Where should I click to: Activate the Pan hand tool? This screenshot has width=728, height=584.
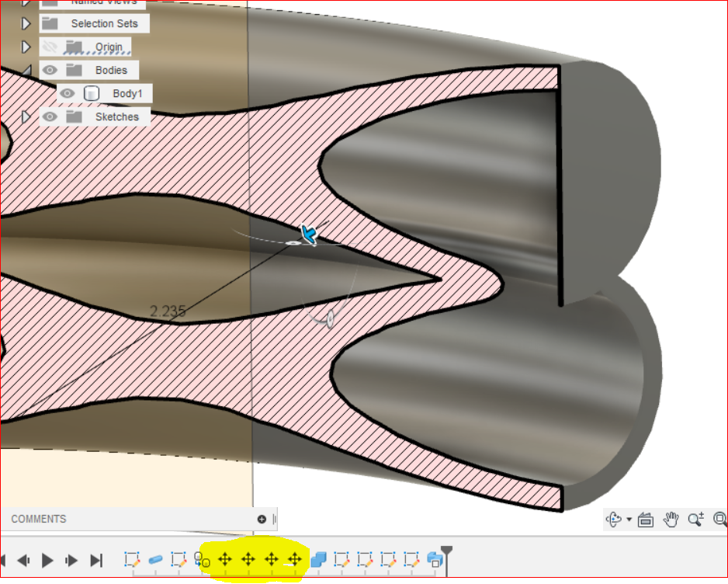(671, 520)
